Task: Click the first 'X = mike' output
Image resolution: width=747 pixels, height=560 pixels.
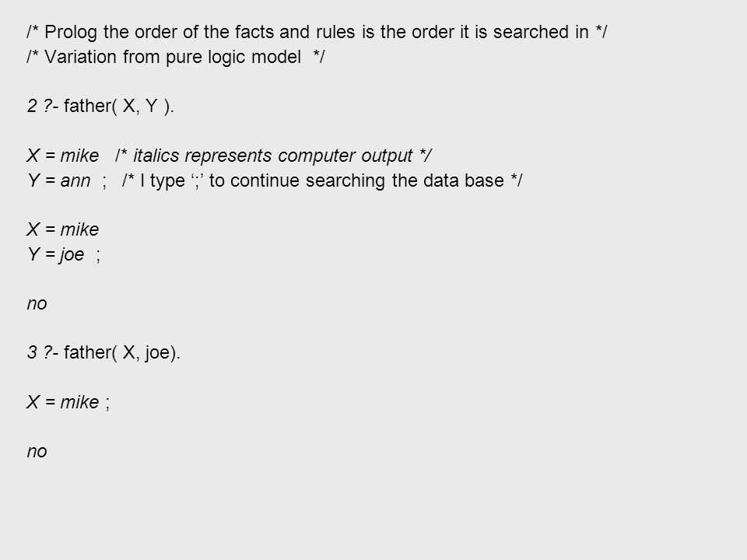Action: (63, 156)
